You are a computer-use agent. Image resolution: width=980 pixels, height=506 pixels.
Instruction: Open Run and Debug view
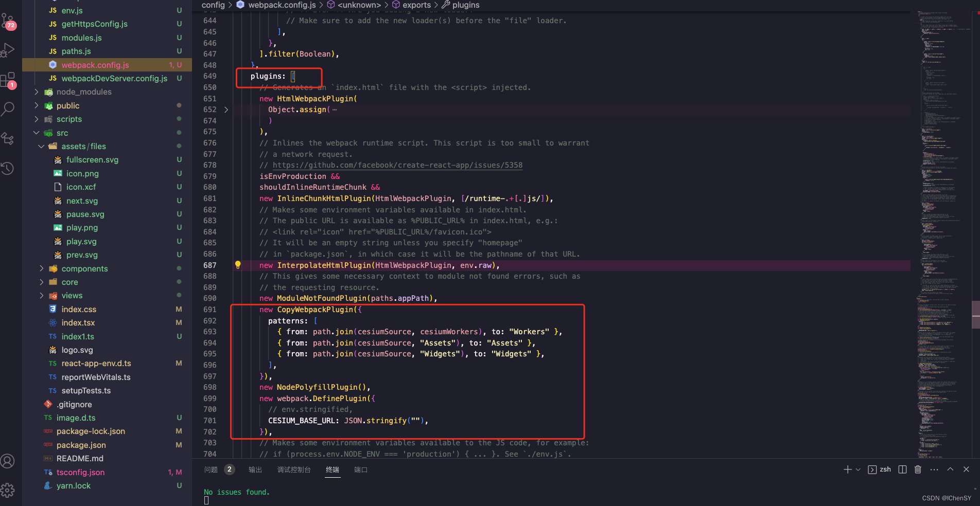tap(8, 50)
